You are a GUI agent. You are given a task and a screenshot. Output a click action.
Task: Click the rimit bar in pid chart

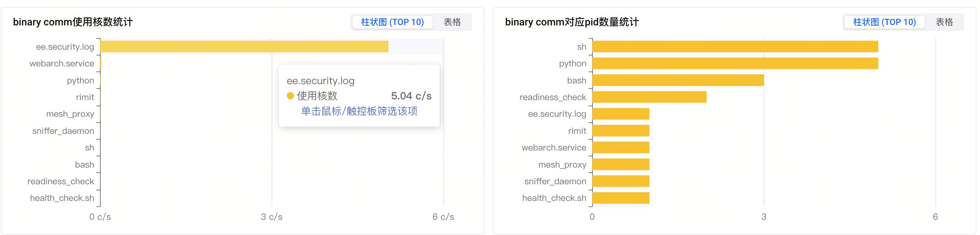coord(621,131)
